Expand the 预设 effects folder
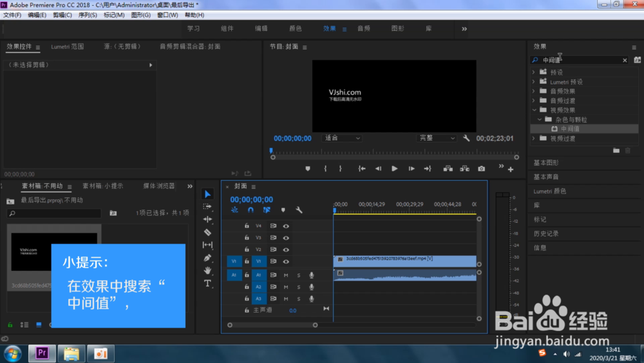The height and width of the screenshot is (363, 644). [x=533, y=72]
